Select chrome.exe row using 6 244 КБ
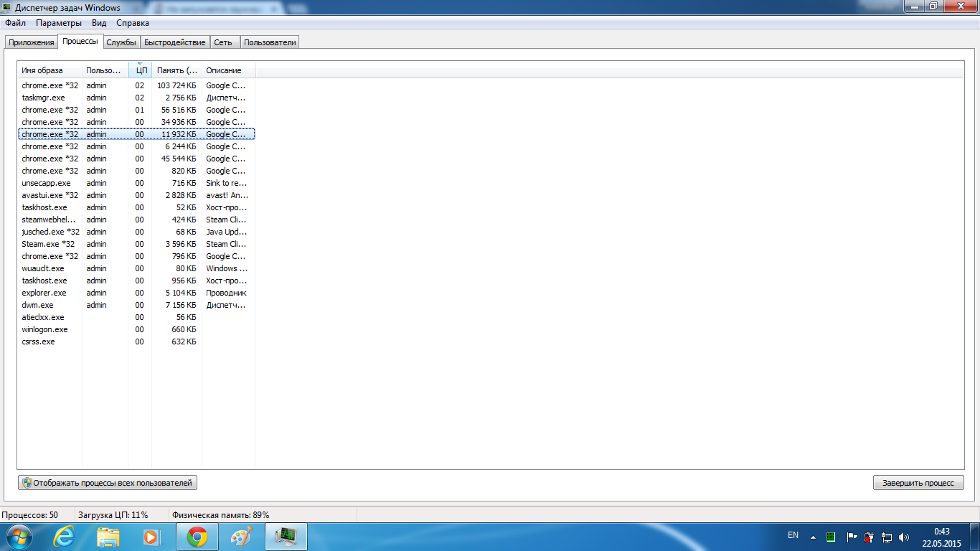Viewport: 980px width, 551px height. click(x=136, y=146)
